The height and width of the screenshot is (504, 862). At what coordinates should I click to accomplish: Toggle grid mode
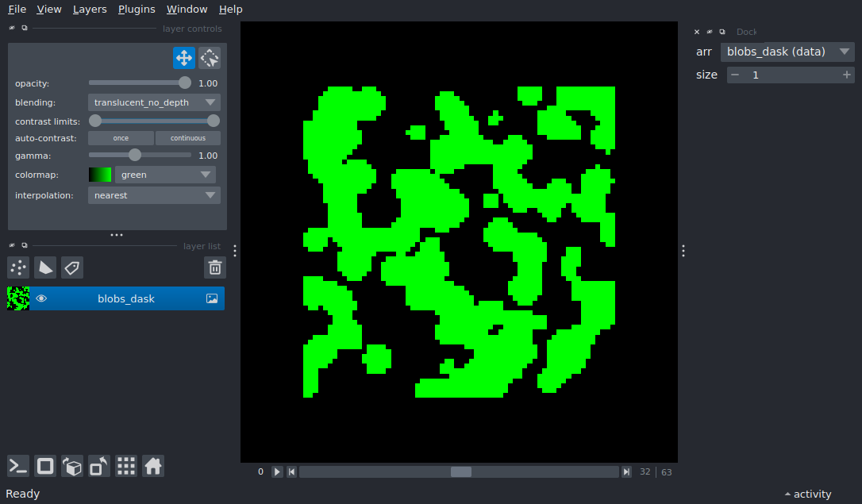tap(126, 467)
